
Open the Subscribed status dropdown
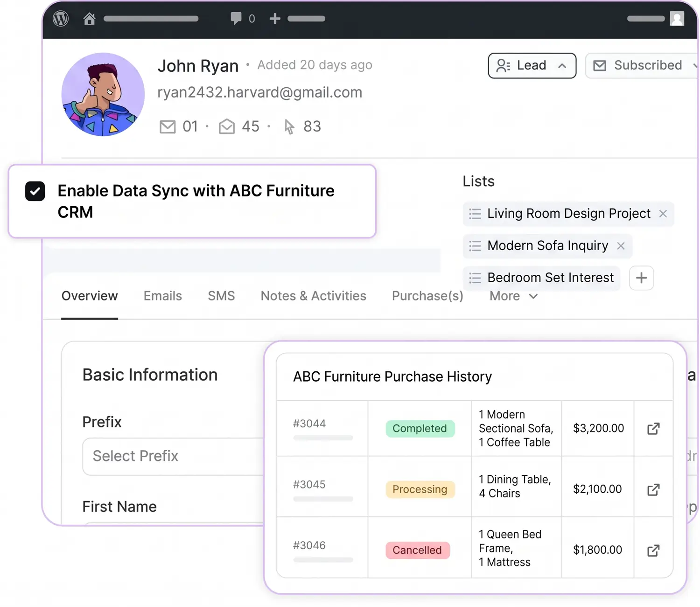coord(643,66)
